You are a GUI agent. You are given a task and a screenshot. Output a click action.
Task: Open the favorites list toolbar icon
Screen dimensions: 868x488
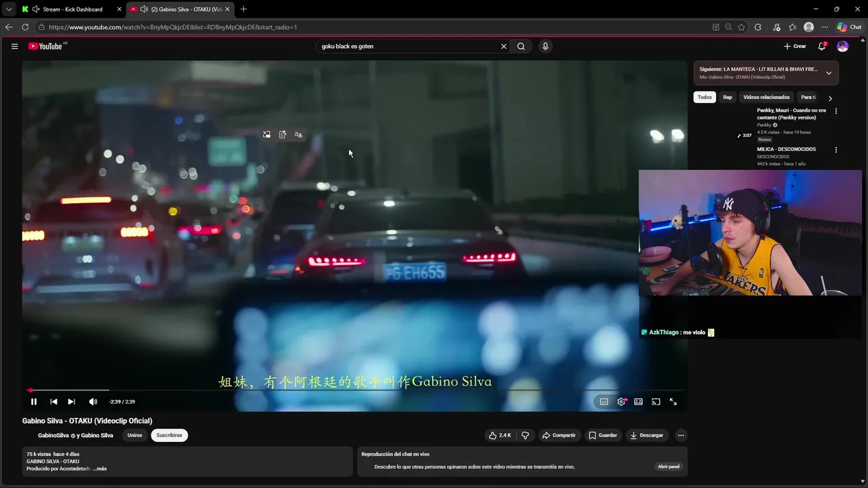(792, 27)
